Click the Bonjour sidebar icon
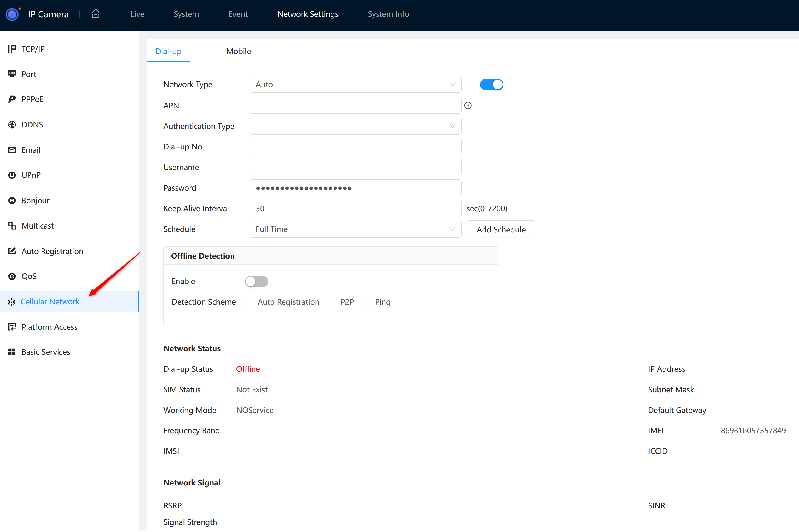799x532 pixels. pos(12,201)
